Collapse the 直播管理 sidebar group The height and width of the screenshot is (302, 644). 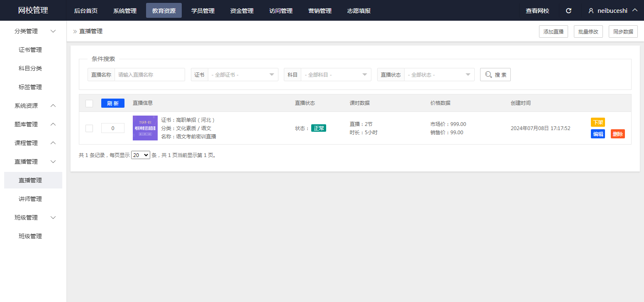pos(53,162)
